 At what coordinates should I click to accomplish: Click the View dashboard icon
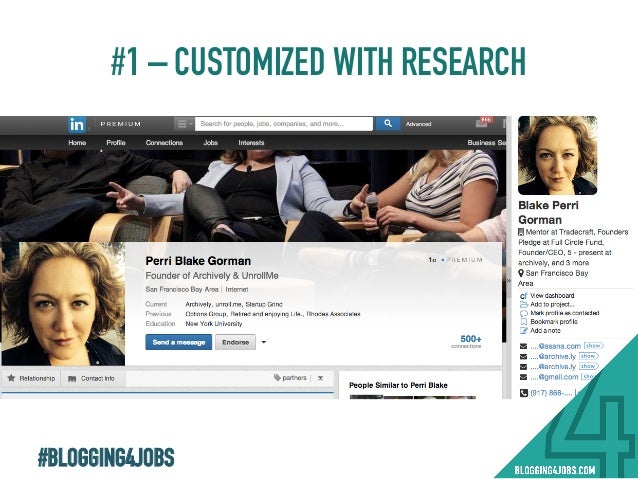[523, 296]
